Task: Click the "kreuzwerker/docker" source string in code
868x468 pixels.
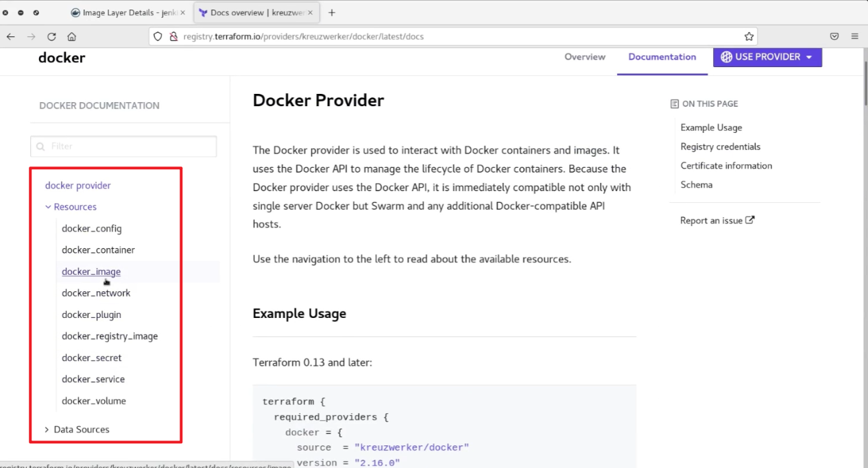Action: tap(411, 447)
